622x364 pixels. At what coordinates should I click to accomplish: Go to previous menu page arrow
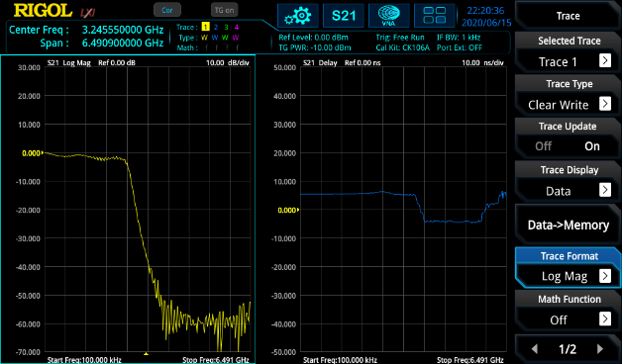pos(534,348)
